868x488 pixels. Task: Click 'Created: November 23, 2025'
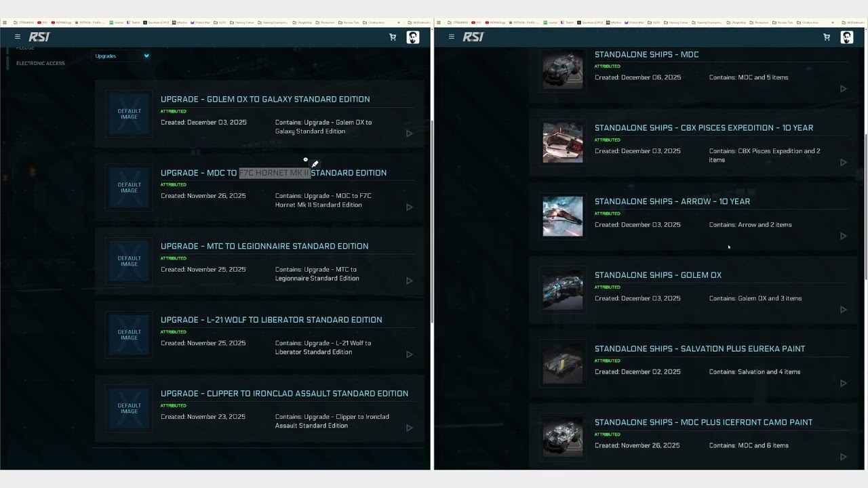(x=203, y=417)
